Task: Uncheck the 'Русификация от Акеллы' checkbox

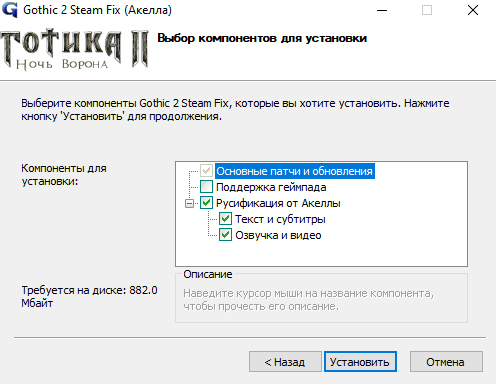Action: pyautogui.click(x=206, y=203)
